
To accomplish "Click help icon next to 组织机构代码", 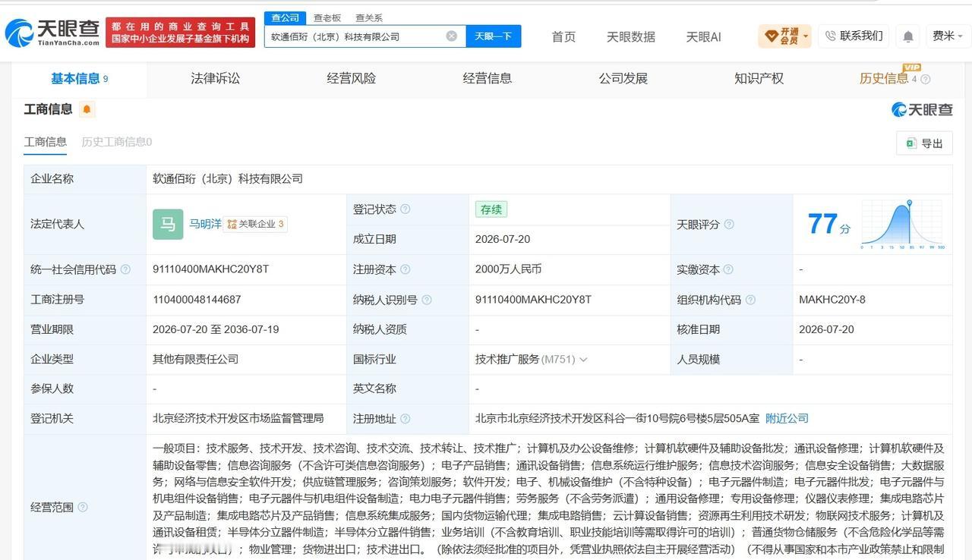I will 750,300.
